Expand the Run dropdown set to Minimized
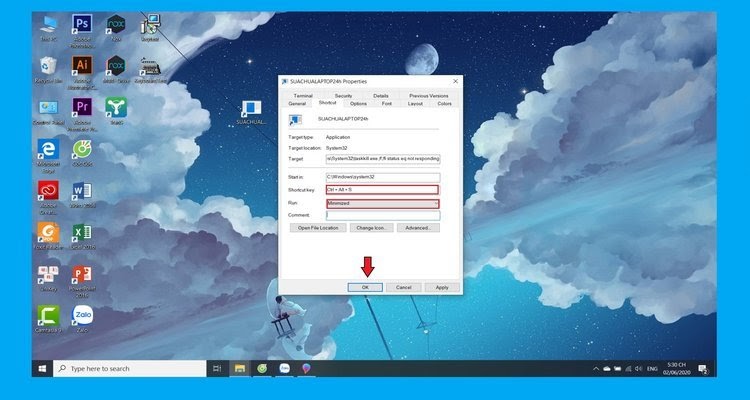The height and width of the screenshot is (400, 750). tap(382, 203)
